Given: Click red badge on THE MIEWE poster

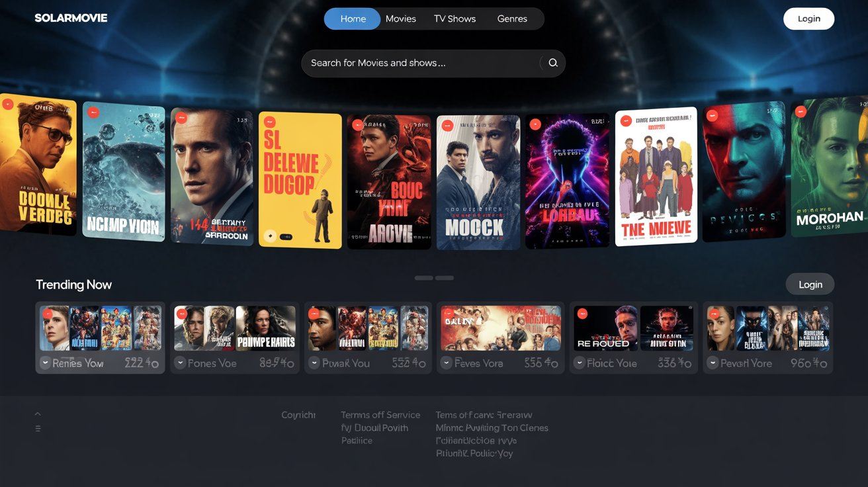Looking at the screenshot, I should pyautogui.click(x=625, y=120).
